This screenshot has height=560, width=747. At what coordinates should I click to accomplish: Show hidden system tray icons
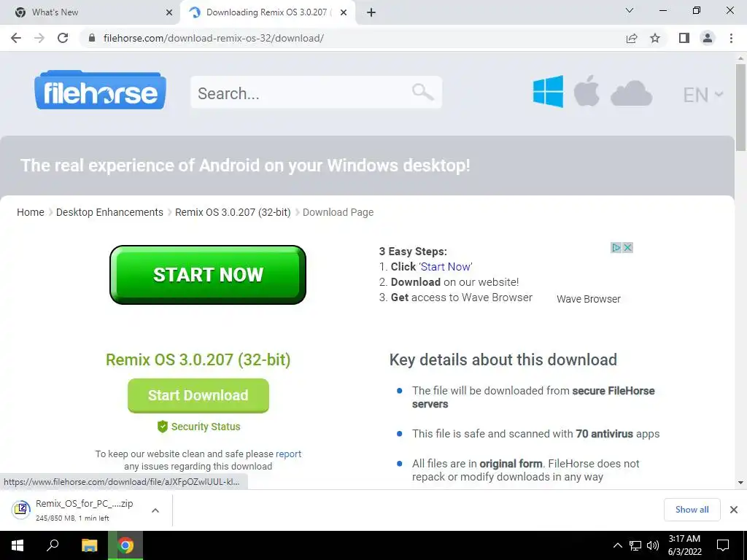point(617,545)
